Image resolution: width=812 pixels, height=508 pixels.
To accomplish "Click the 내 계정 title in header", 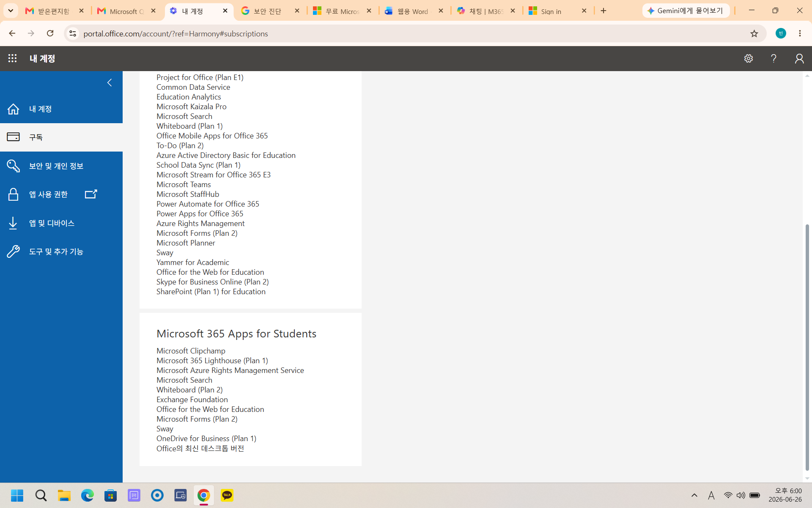I will (x=42, y=58).
